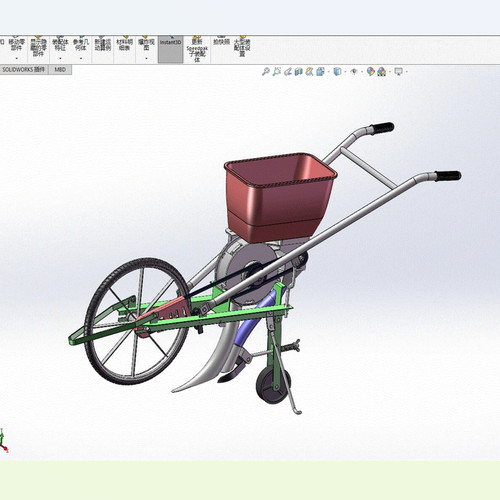Activate the Section View icon

(299, 72)
